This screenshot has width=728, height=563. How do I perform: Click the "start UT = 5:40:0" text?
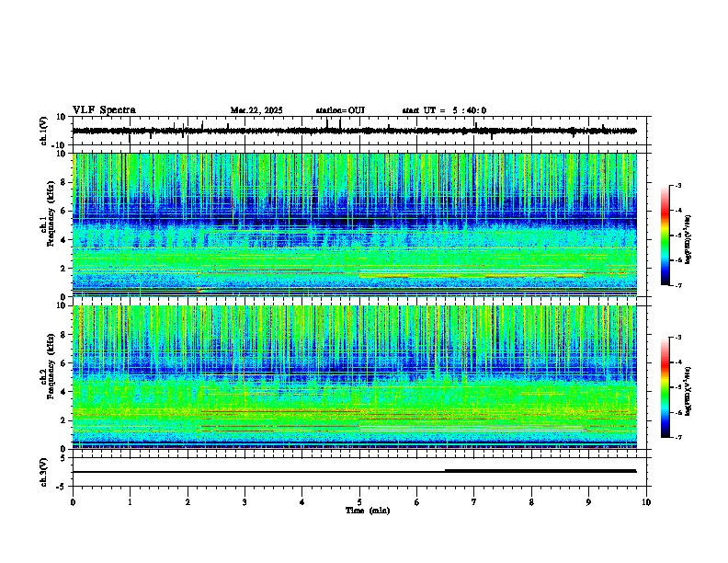[x=444, y=110]
